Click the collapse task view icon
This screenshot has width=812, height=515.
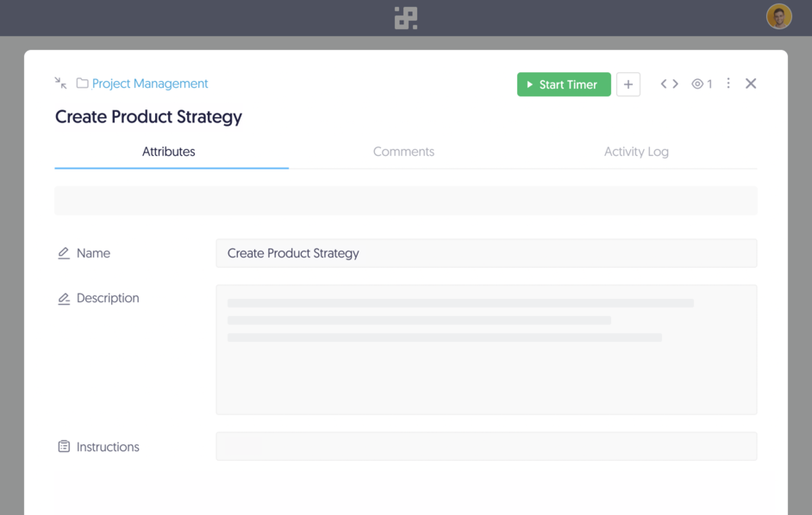click(59, 83)
